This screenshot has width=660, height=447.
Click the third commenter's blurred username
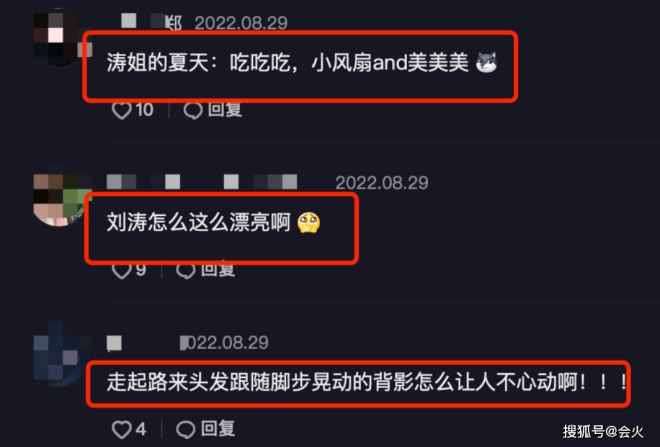tap(114, 343)
